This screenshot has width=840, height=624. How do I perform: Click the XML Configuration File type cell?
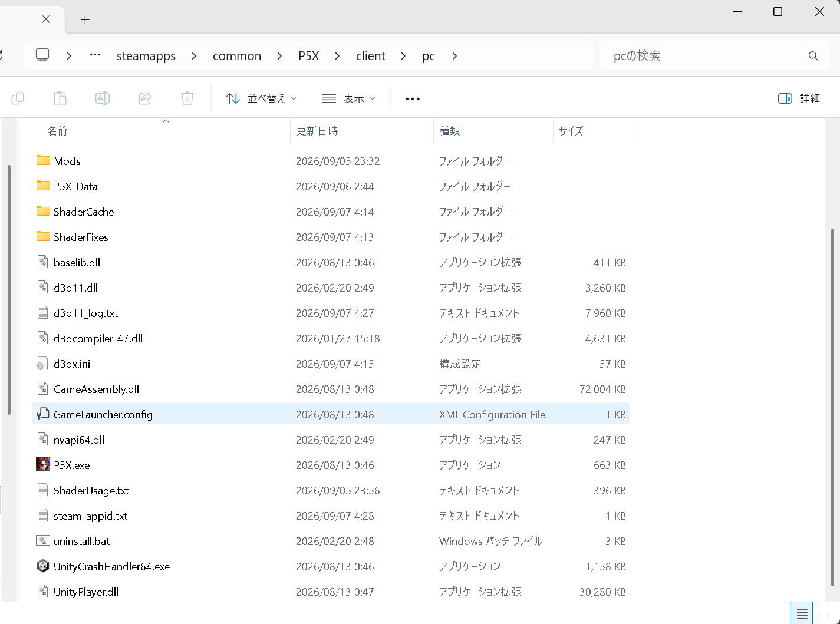(x=492, y=414)
